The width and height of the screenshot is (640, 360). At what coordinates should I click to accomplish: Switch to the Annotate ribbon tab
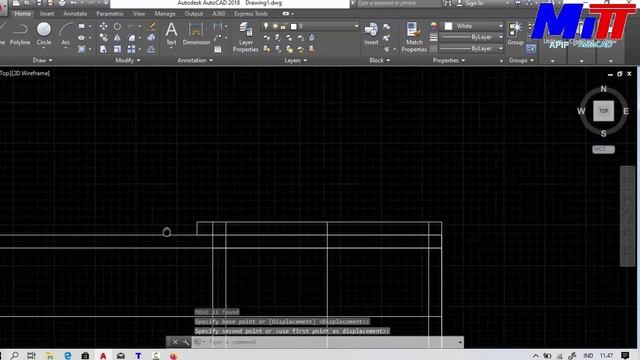pos(75,14)
